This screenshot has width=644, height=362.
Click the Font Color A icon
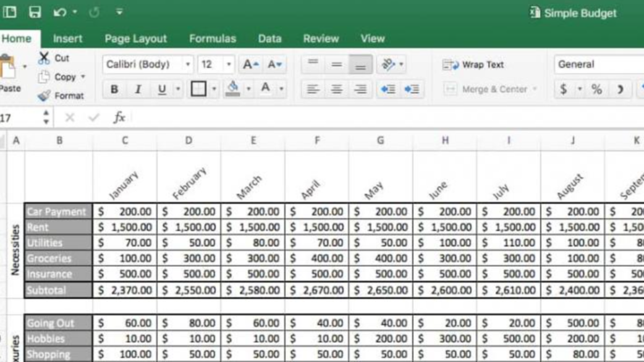coord(266,88)
